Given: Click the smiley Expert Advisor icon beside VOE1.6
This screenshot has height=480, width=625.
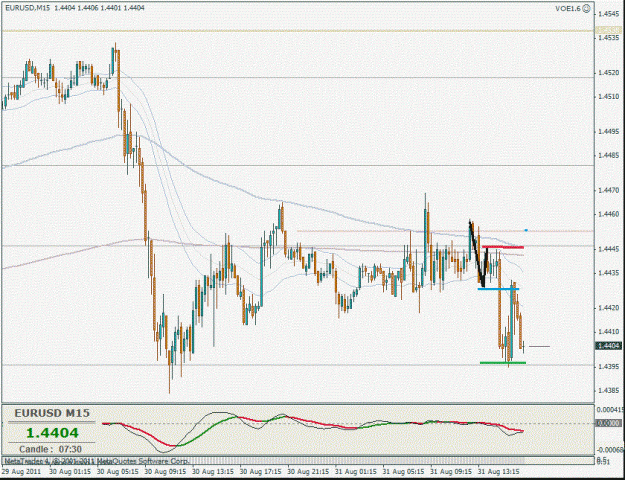Looking at the screenshot, I should pos(586,8).
